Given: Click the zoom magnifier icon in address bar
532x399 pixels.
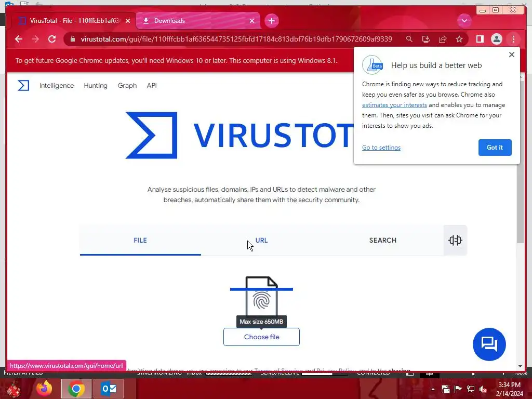Looking at the screenshot, I should 409,39.
